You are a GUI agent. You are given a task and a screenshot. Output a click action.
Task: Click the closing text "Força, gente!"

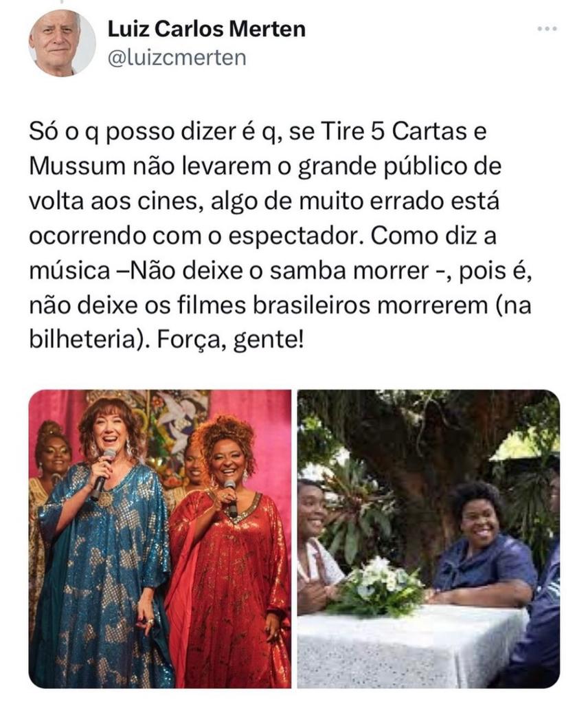coord(230,341)
